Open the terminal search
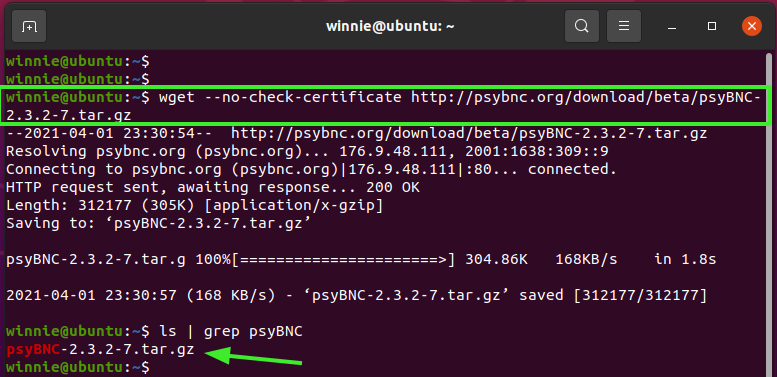The image size is (777, 377). coord(582,26)
